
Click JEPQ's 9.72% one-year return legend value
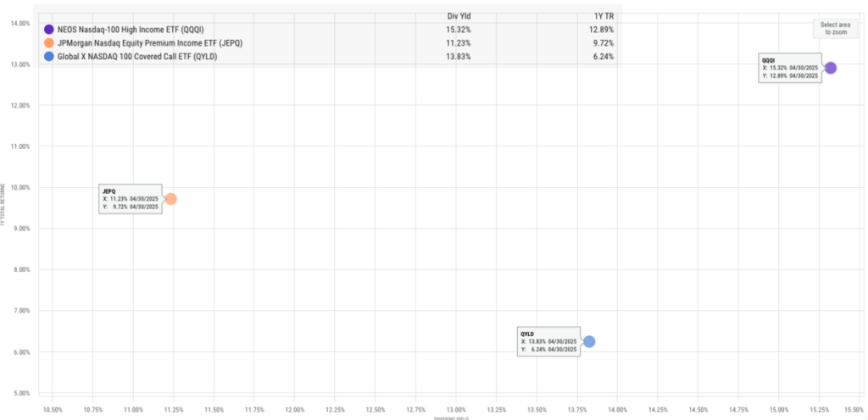[x=604, y=43]
